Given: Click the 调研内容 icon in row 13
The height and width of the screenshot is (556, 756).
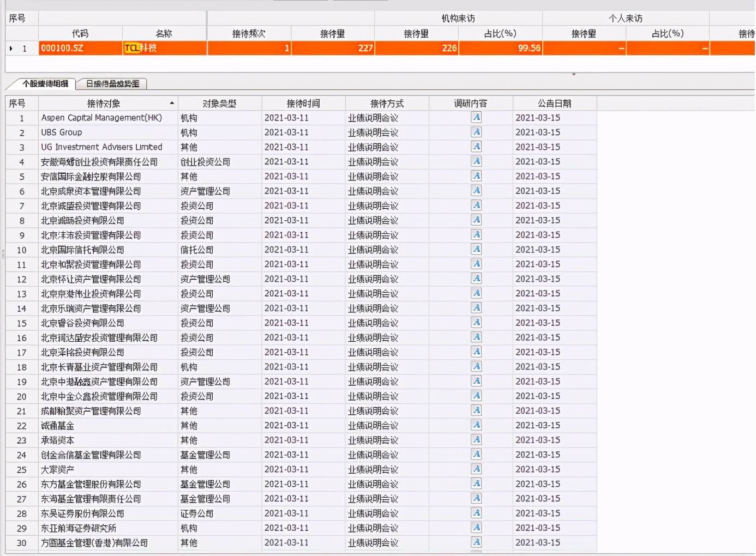Looking at the screenshot, I should (476, 293).
